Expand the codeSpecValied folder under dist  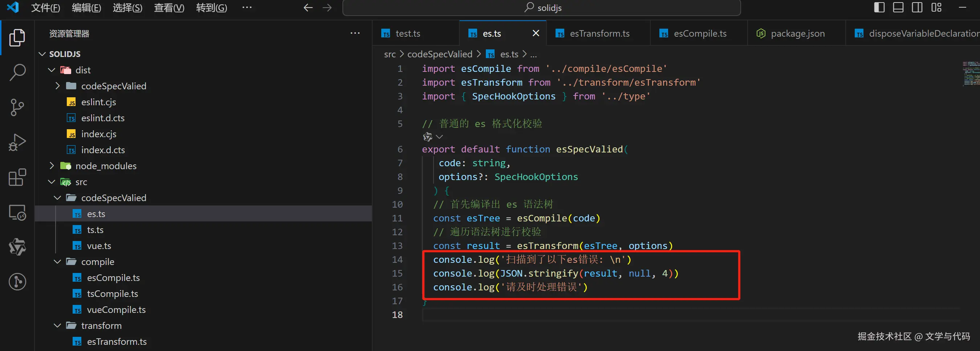coord(57,86)
